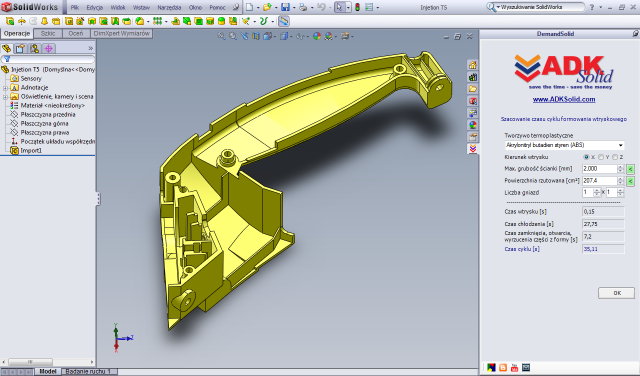Open the search type dropdown magnifier
Screen dimensions: 640x376
(493, 7)
